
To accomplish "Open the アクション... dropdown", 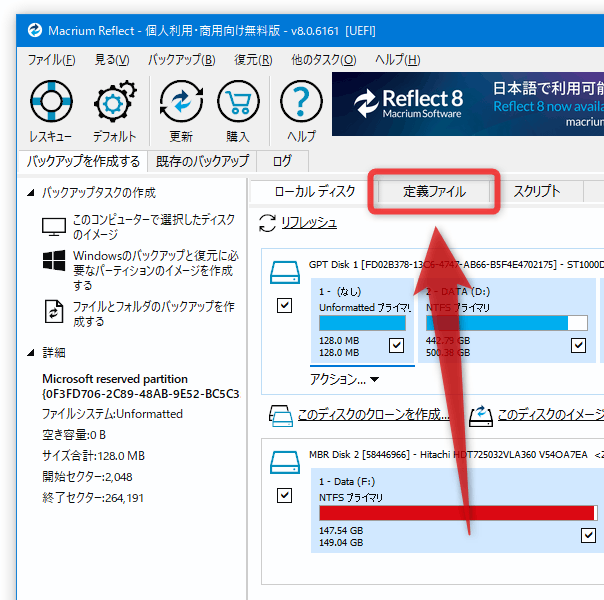I will (344, 380).
